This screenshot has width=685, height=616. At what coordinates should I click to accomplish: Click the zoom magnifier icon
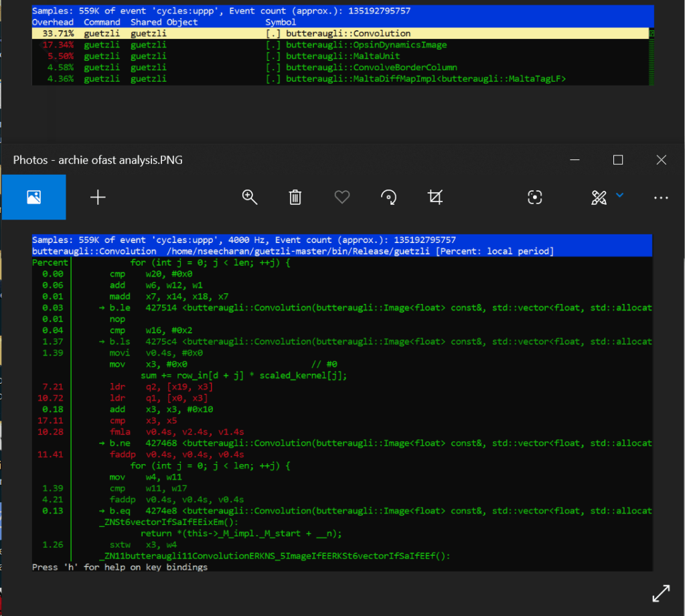pos(250,197)
